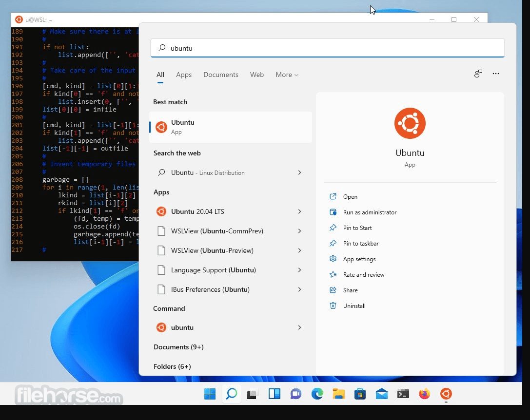Select the Ubuntu 20.04 LTS app result
This screenshot has height=420, width=530.
click(231, 211)
